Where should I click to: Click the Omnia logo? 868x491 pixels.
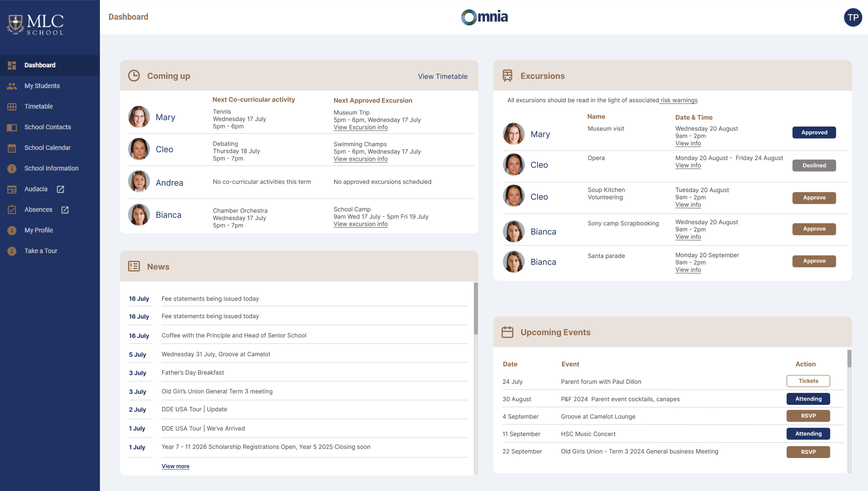[484, 17]
